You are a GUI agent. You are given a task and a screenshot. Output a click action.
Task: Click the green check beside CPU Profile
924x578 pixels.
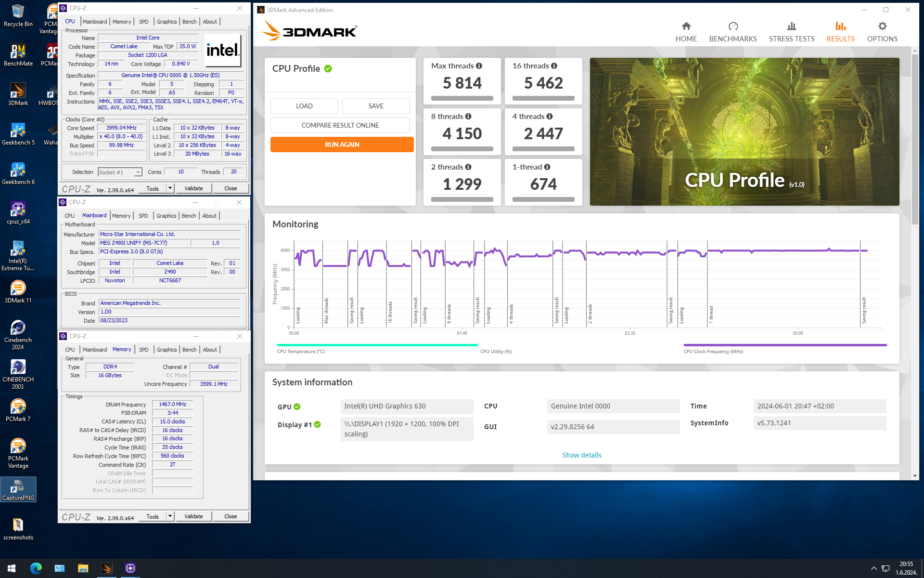click(328, 68)
